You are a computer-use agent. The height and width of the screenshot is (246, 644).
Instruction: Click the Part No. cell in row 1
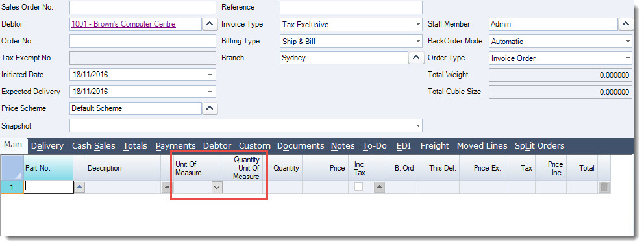(x=49, y=188)
